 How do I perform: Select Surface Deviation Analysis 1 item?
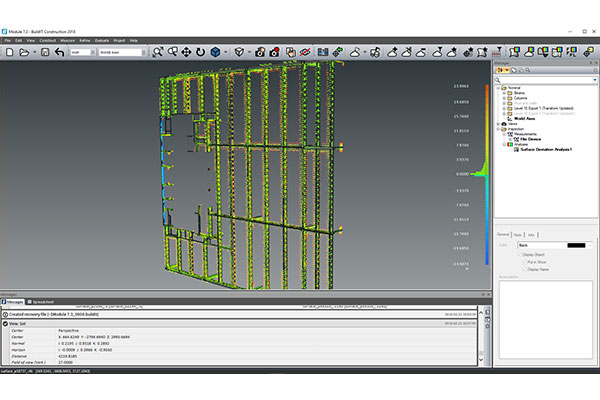tap(547, 150)
